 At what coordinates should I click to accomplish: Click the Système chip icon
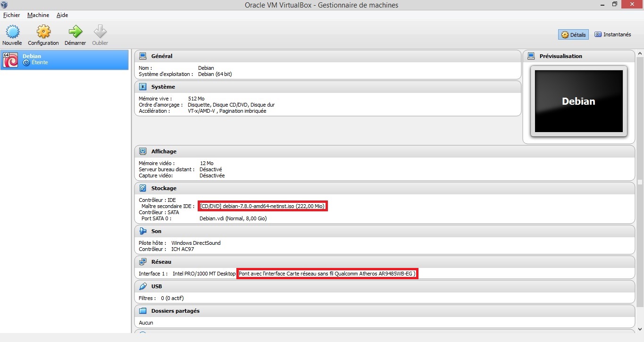click(x=142, y=87)
